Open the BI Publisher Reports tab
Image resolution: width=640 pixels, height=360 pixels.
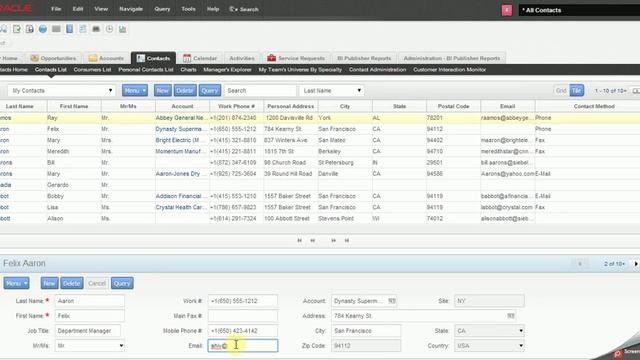pyautogui.click(x=364, y=58)
